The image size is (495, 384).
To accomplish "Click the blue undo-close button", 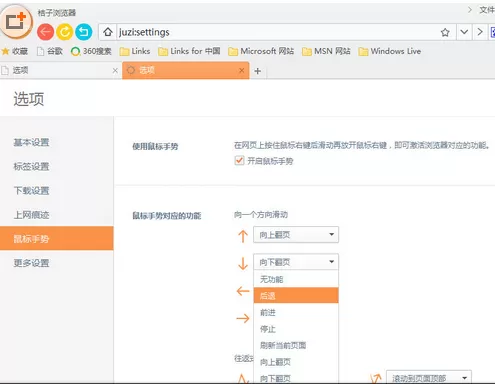I will (83, 32).
